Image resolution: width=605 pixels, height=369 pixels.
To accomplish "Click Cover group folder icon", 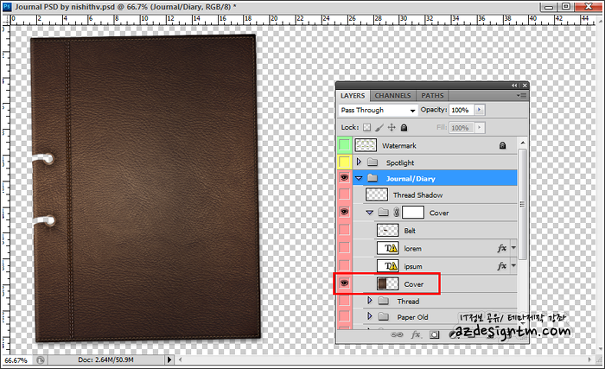I will (383, 212).
